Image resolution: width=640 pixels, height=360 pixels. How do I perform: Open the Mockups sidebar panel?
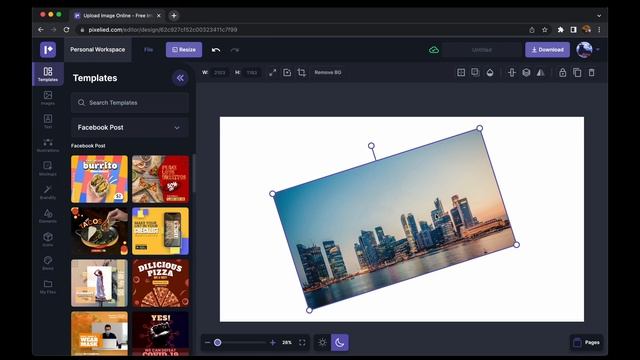[x=48, y=168]
